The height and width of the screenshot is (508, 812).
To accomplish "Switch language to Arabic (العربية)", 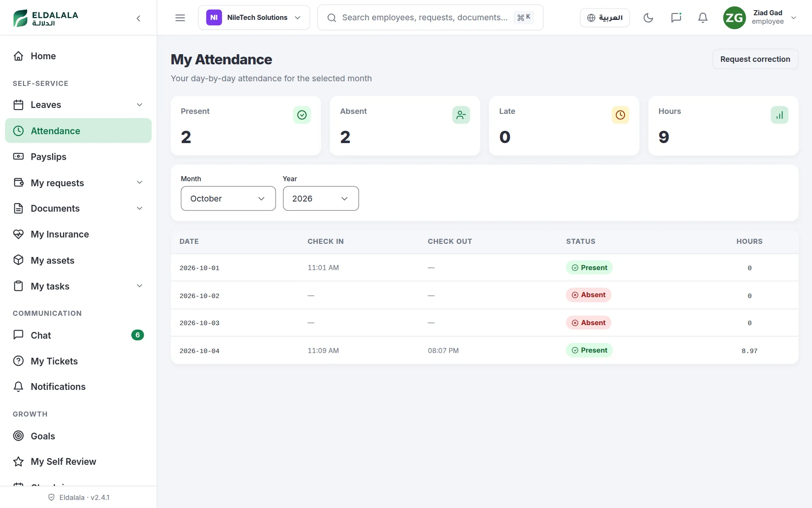I will click(605, 18).
